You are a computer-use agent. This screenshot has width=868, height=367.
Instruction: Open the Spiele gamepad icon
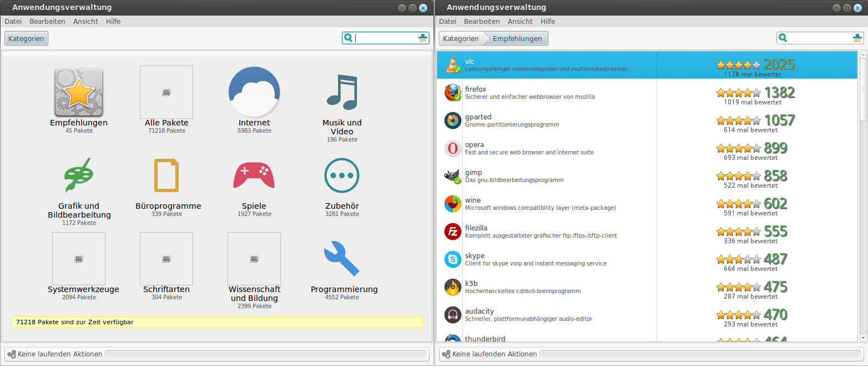[254, 175]
